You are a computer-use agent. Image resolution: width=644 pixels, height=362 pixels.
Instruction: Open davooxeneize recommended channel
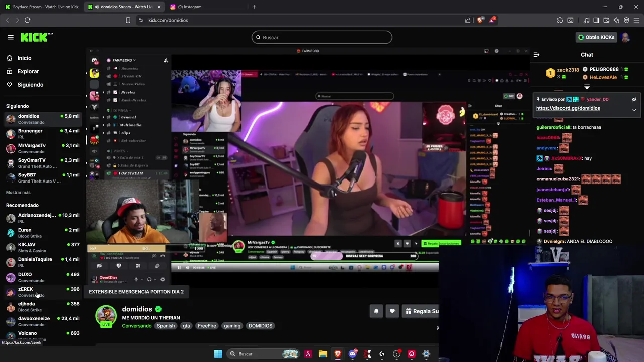point(43,321)
